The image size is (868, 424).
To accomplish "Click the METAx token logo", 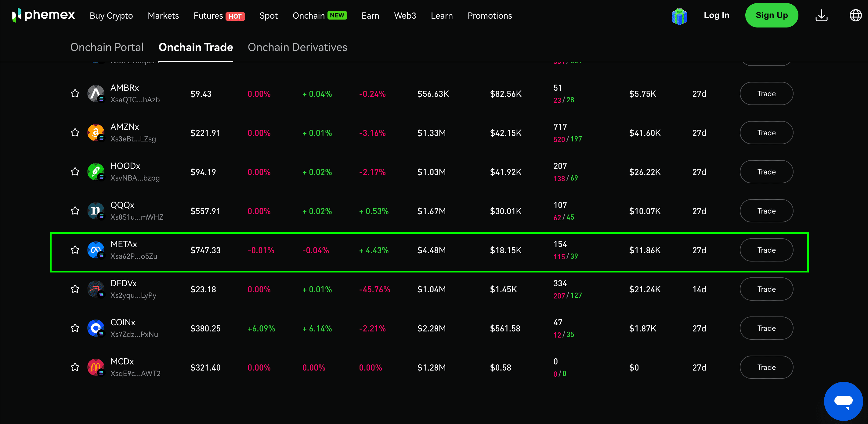I will [x=96, y=250].
